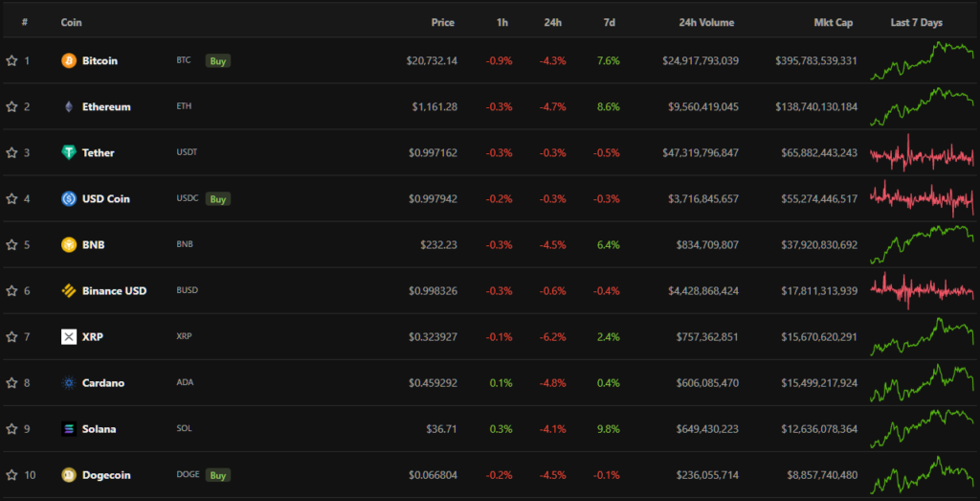This screenshot has height=501, width=980.
Task: Open Solana's 7-day sparkline chart
Action: 922,429
